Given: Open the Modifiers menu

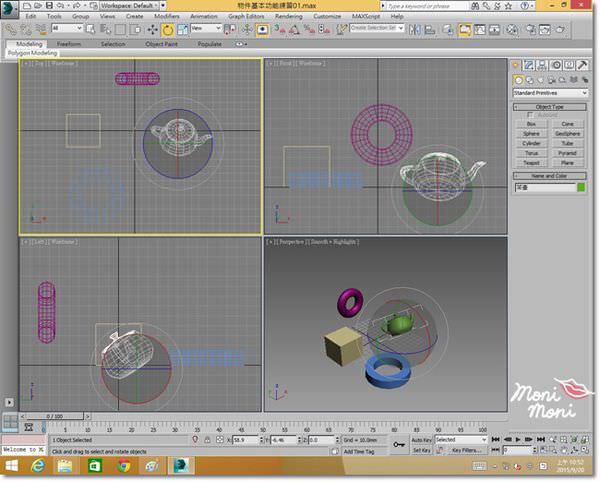Looking at the screenshot, I should pyautogui.click(x=166, y=17).
